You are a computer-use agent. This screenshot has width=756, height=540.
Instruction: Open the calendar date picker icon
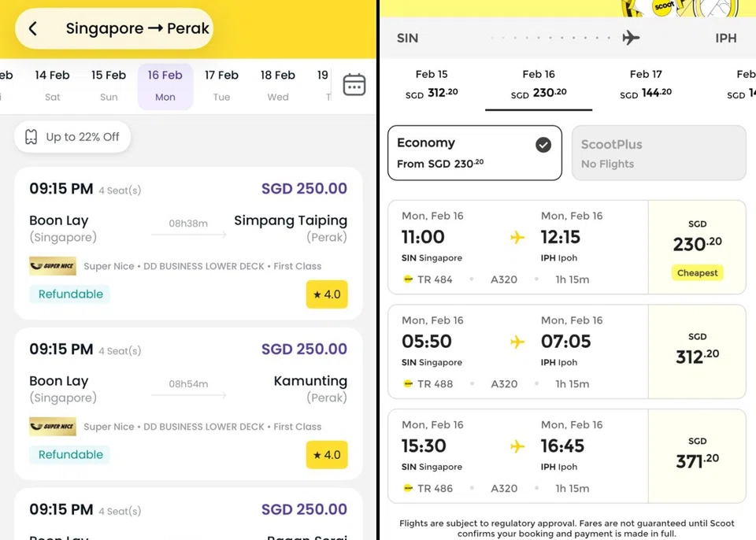click(354, 84)
